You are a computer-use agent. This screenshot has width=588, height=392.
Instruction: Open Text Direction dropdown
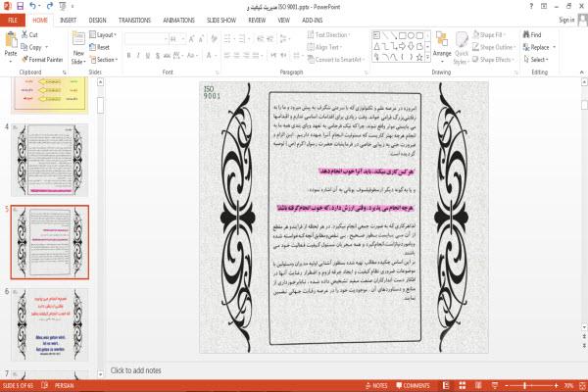[x=328, y=34]
